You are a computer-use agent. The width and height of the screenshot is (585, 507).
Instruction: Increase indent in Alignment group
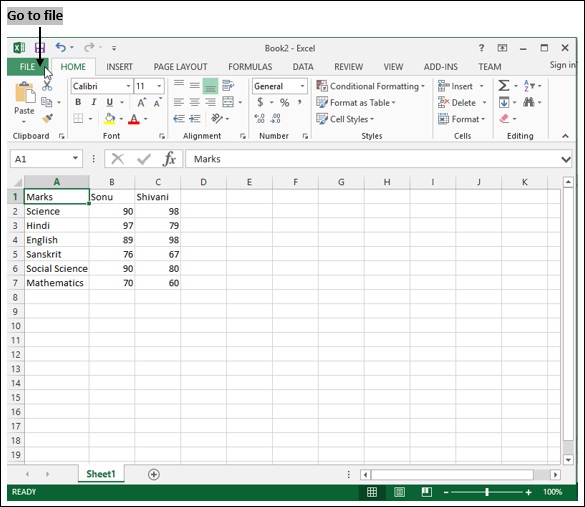click(194, 119)
